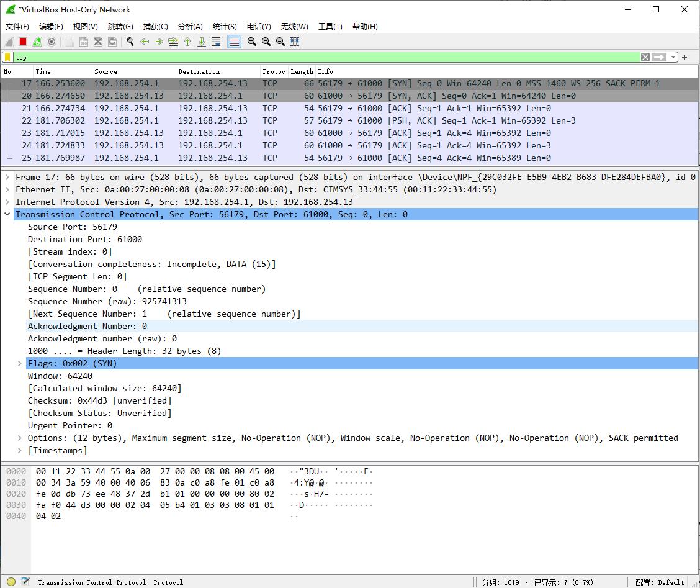Expand the Ethernet II tree row
700x588 pixels.
pos(7,190)
